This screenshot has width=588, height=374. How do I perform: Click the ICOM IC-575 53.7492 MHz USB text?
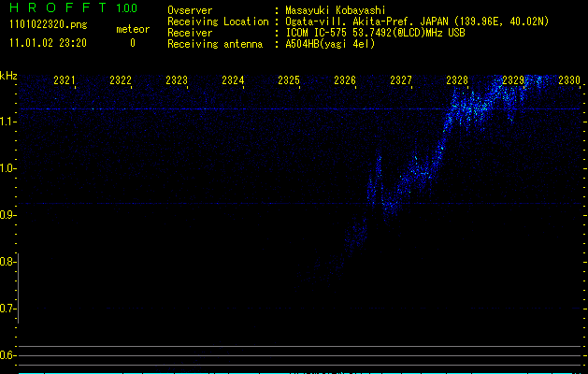pyautogui.click(x=375, y=33)
